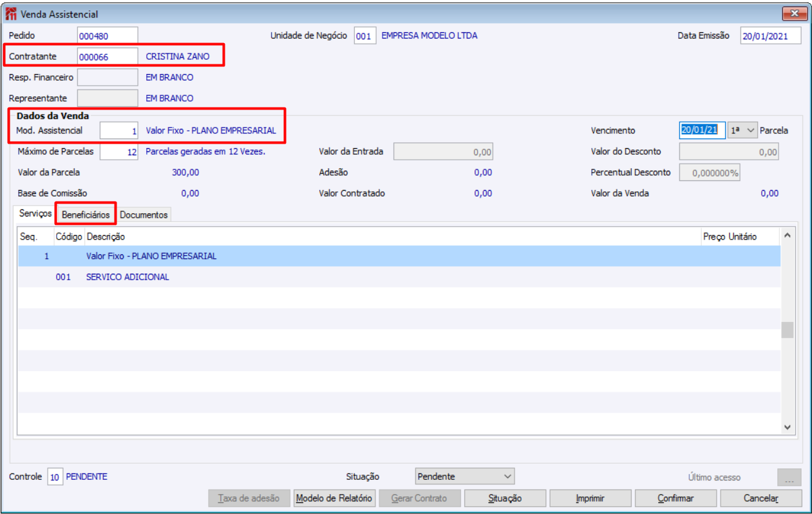Click the Valor da Entrada field
Image resolution: width=812 pixels, height=514 pixels.
point(443,152)
